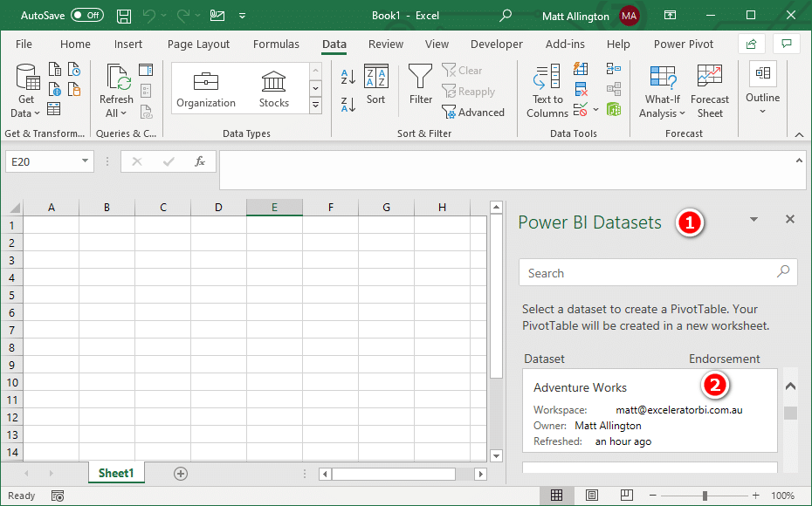Switch to Page Break Preview
The image size is (812, 506).
pos(627,496)
